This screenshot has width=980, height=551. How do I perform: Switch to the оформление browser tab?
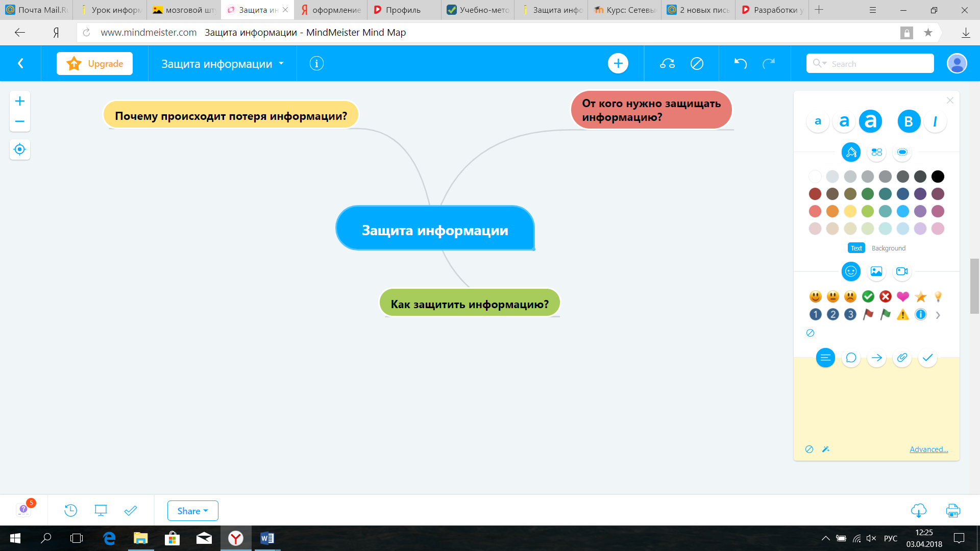(331, 10)
